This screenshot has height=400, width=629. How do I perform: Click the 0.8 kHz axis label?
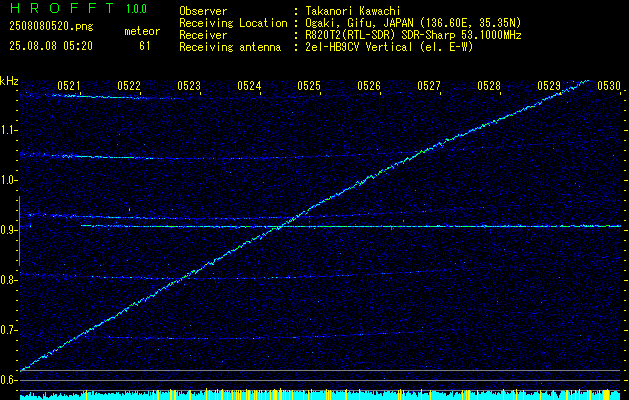(7, 280)
